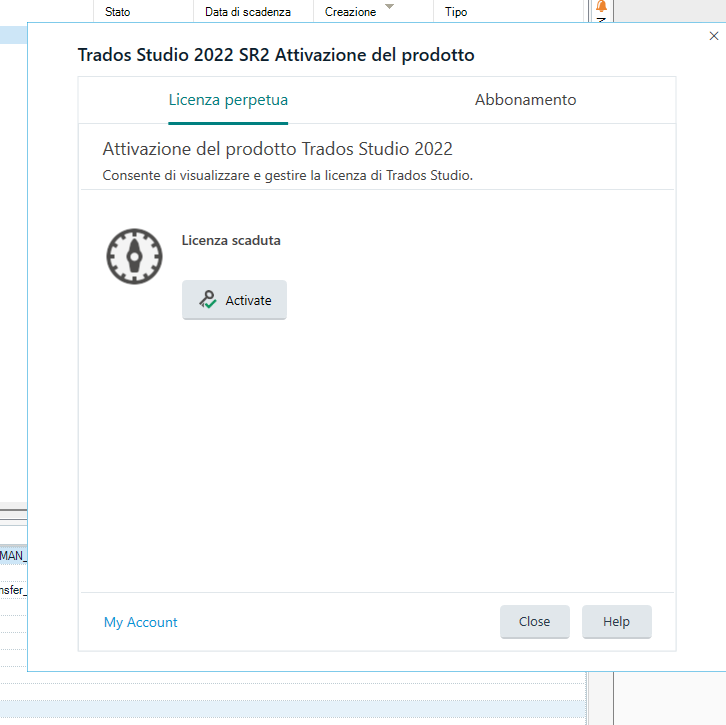Viewport: 726px width, 725px height.
Task: Close the activation dialog with Close button
Action: (x=535, y=621)
